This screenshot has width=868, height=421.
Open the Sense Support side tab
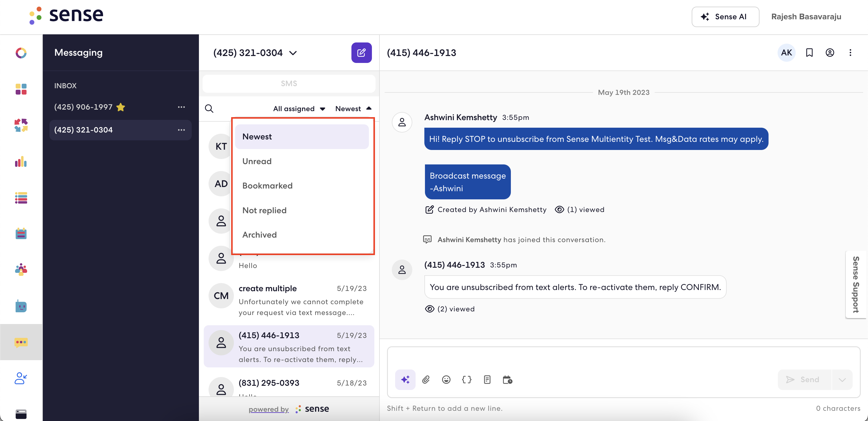coord(856,285)
